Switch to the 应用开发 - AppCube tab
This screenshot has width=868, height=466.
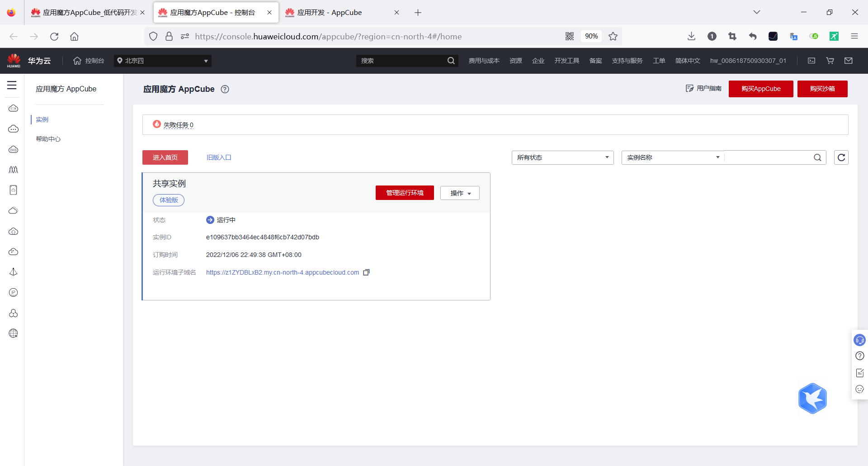tap(342, 12)
